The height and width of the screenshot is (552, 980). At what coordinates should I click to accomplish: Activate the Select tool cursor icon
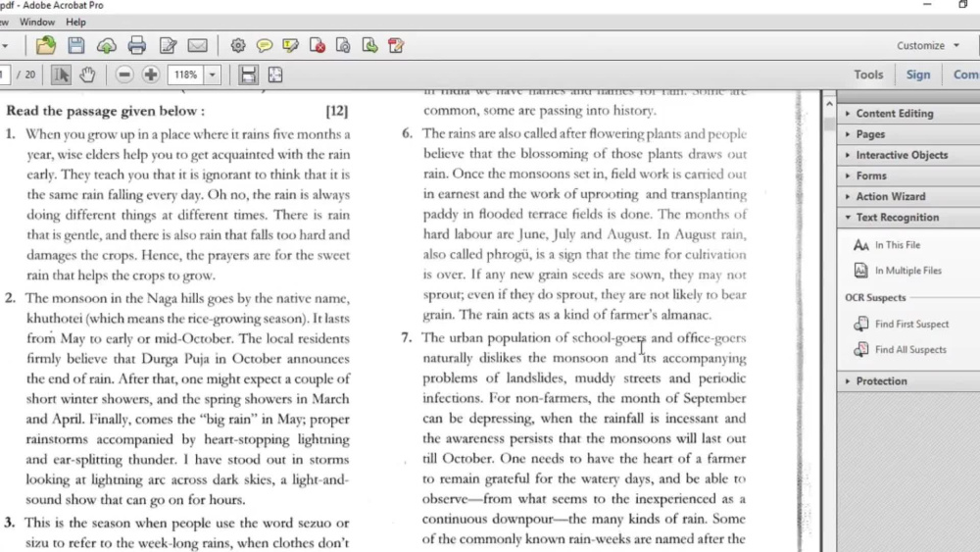coord(61,75)
